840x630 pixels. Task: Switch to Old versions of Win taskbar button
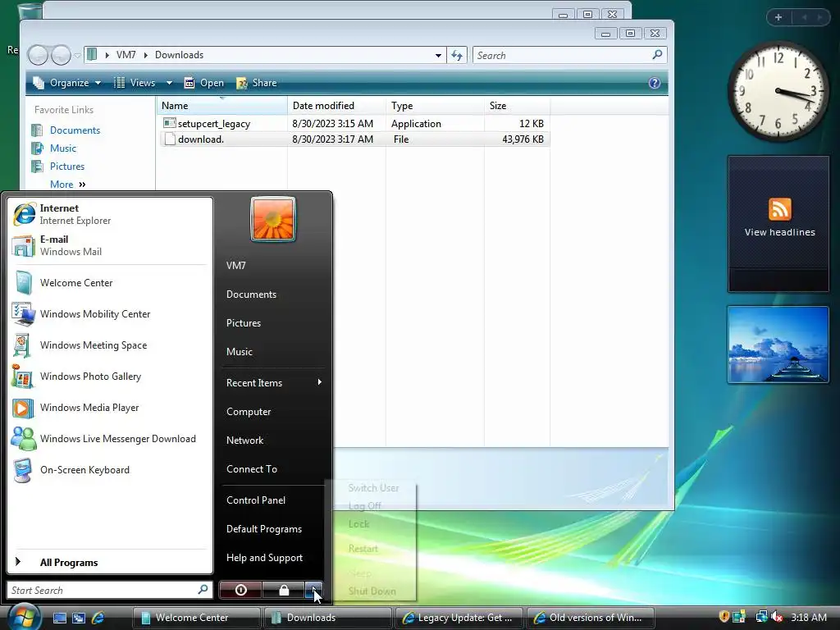pos(591,618)
